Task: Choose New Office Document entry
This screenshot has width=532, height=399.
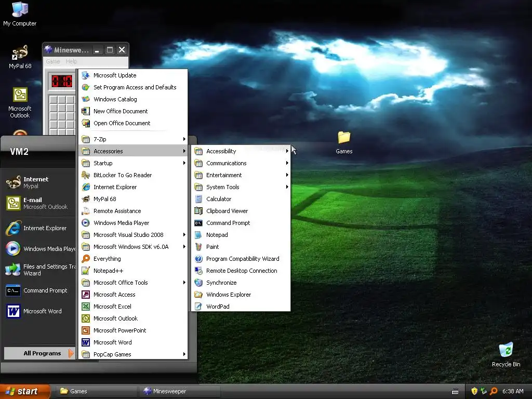Action: point(133,111)
